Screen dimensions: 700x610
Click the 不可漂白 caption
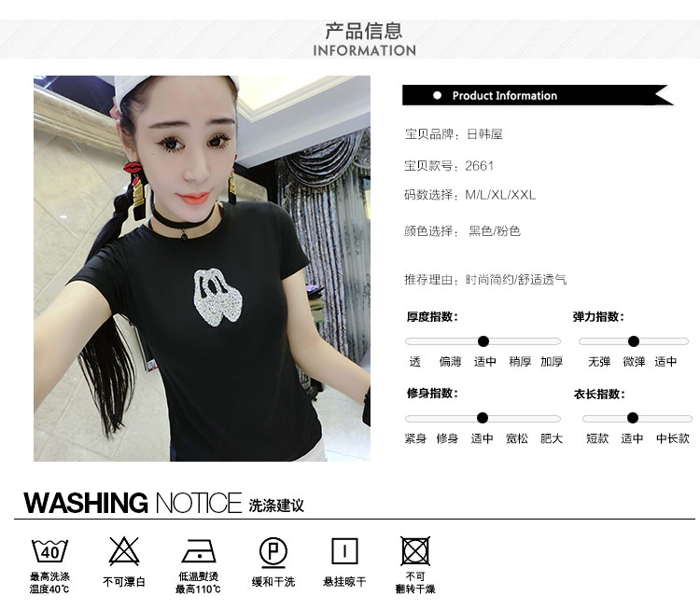pyautogui.click(x=124, y=582)
